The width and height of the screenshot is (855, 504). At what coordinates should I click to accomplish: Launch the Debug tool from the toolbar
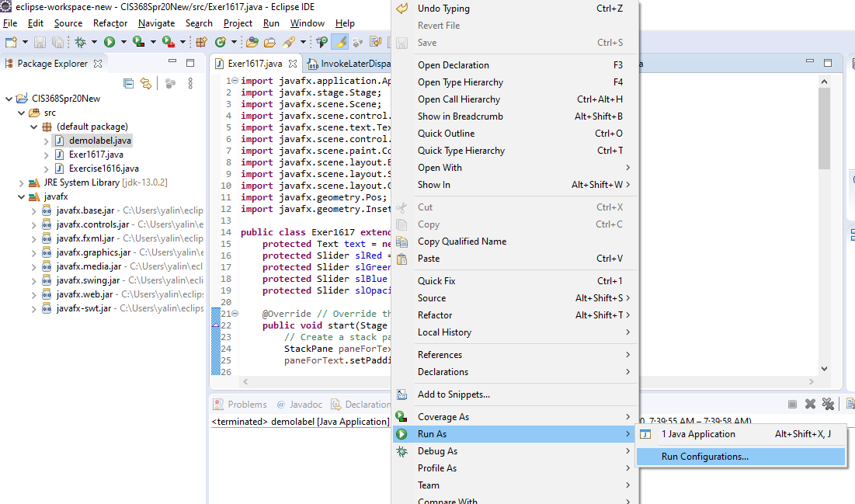(81, 43)
